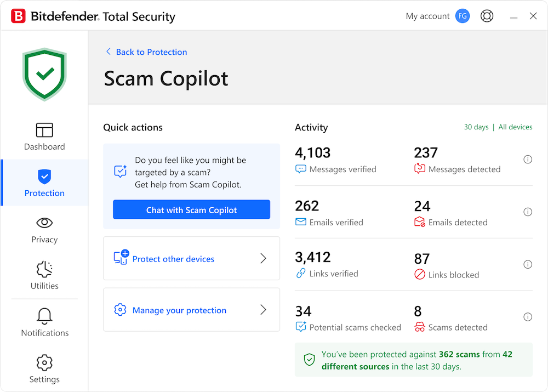This screenshot has width=548, height=392.
Task: Click the info icon beside Messages detected
Action: (528, 159)
